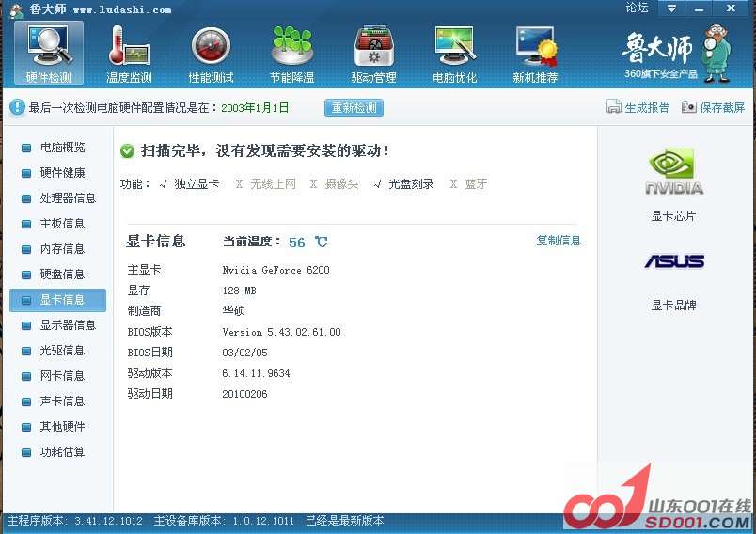Open 新机推荐 new PC recommendations icon
This screenshot has width=756, height=534.
pos(535,52)
